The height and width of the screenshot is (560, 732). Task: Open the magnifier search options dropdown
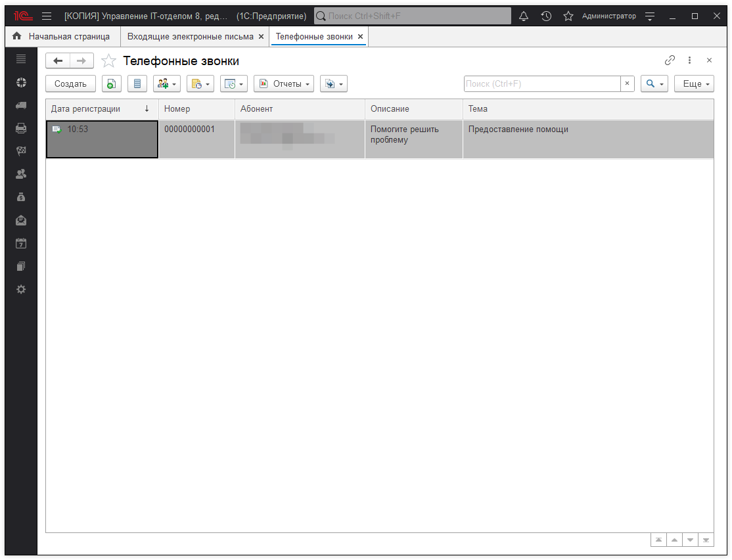point(654,83)
